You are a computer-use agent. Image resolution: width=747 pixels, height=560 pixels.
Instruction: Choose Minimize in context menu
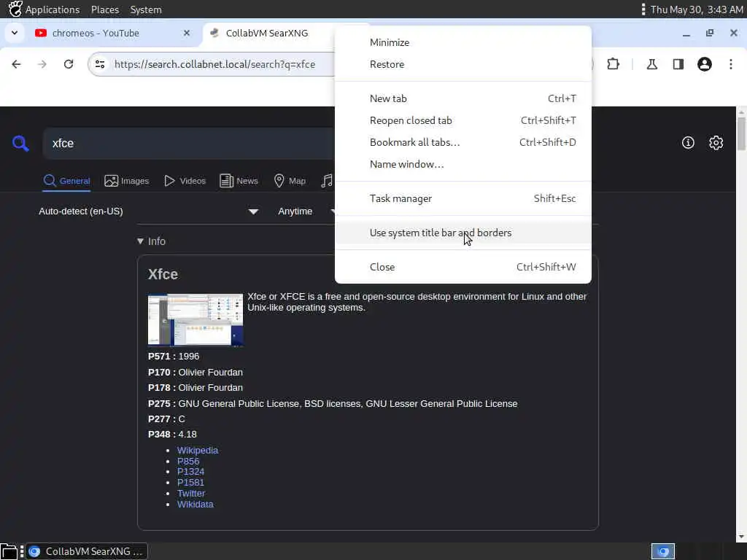click(463, 42)
